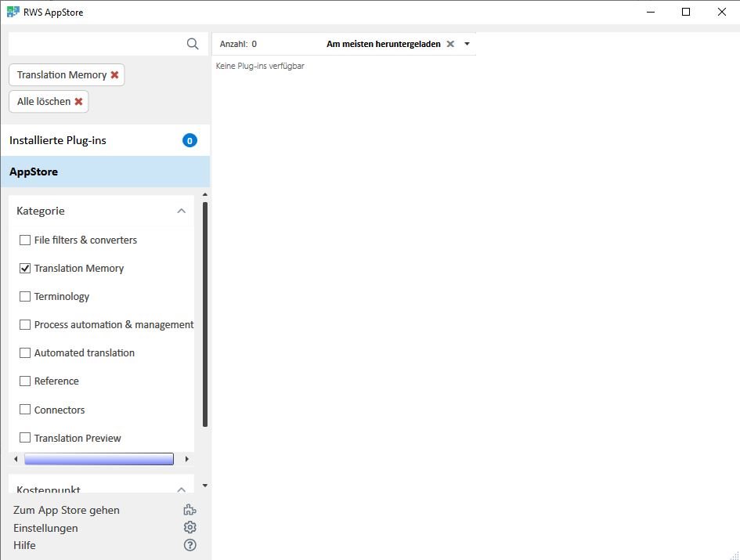Click the filter panel scroll down arrow

pyautogui.click(x=205, y=486)
